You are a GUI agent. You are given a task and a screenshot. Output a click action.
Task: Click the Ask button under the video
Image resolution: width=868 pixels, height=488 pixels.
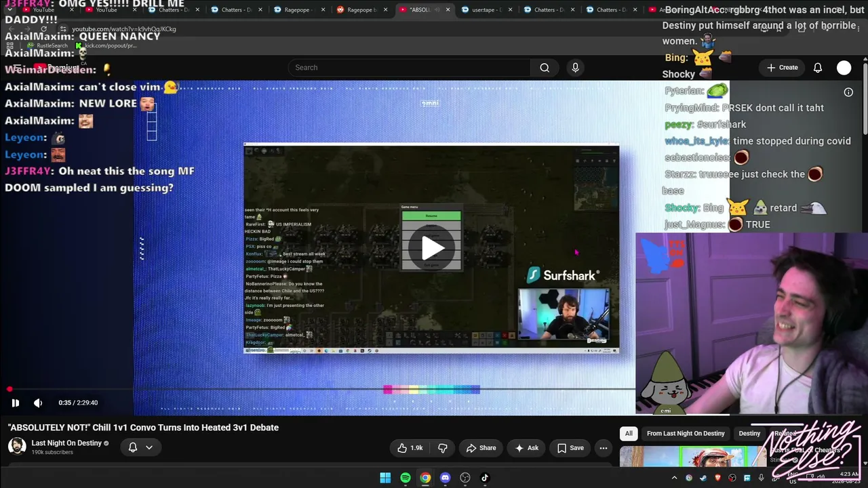coord(526,448)
